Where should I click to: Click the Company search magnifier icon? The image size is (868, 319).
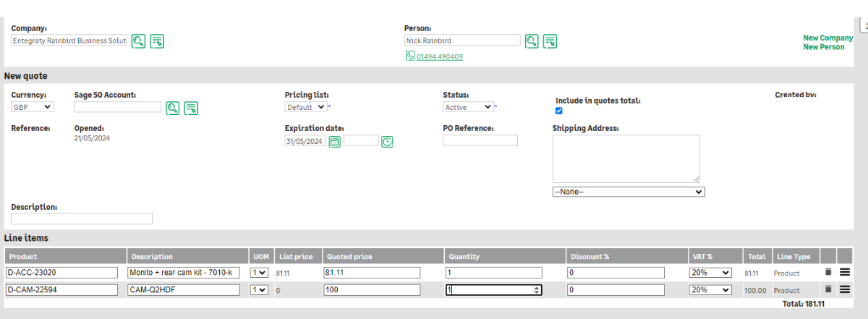coord(138,41)
